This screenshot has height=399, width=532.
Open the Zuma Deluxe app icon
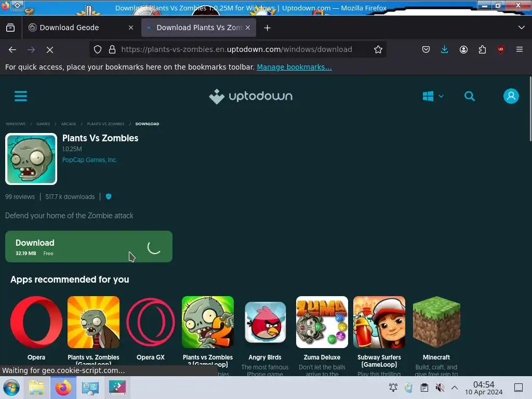[322, 322]
